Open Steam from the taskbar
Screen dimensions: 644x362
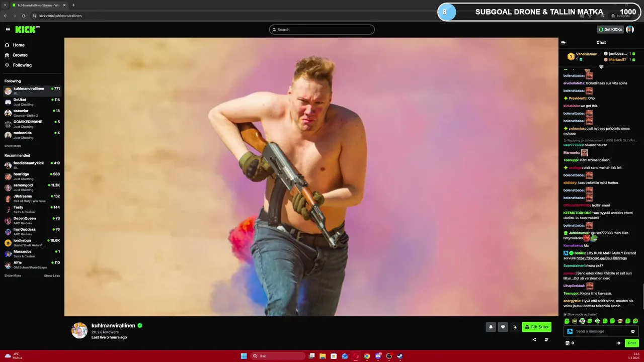click(400, 356)
